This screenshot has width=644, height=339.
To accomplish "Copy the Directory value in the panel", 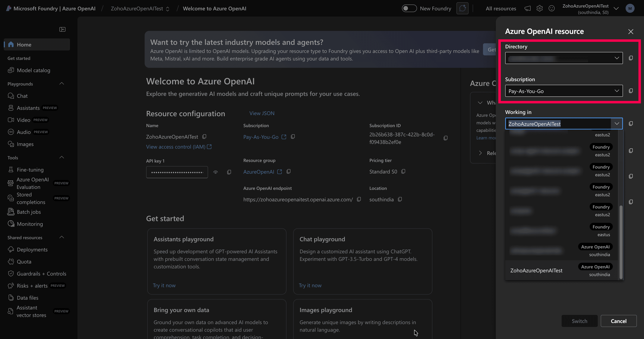I will [x=631, y=58].
